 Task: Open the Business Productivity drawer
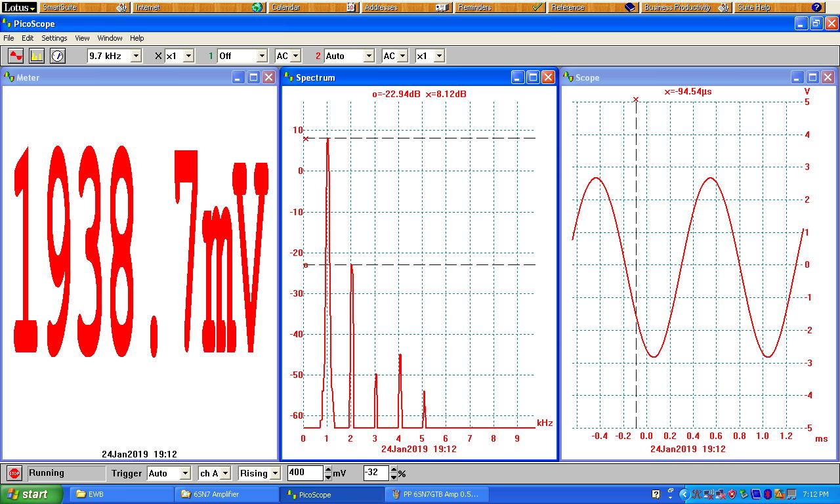point(687,7)
